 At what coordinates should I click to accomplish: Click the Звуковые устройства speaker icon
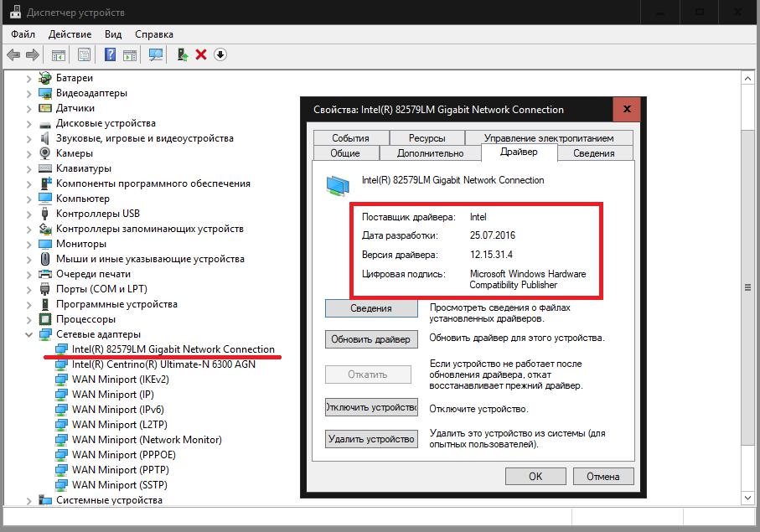(x=45, y=138)
